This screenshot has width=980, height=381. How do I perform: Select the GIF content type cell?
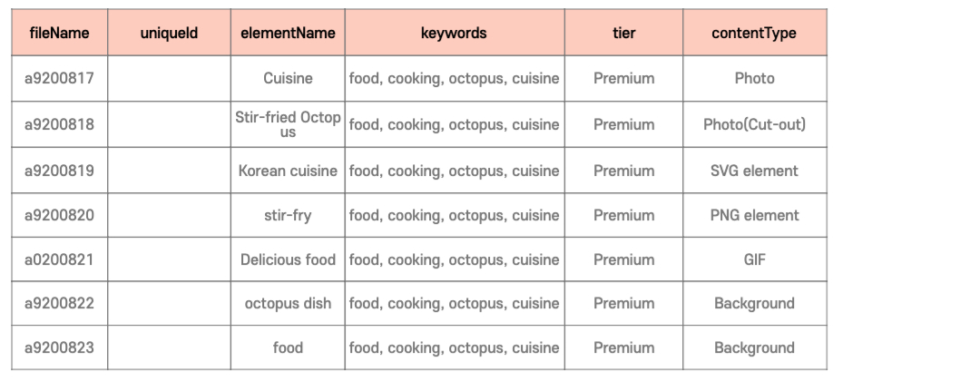[754, 260]
